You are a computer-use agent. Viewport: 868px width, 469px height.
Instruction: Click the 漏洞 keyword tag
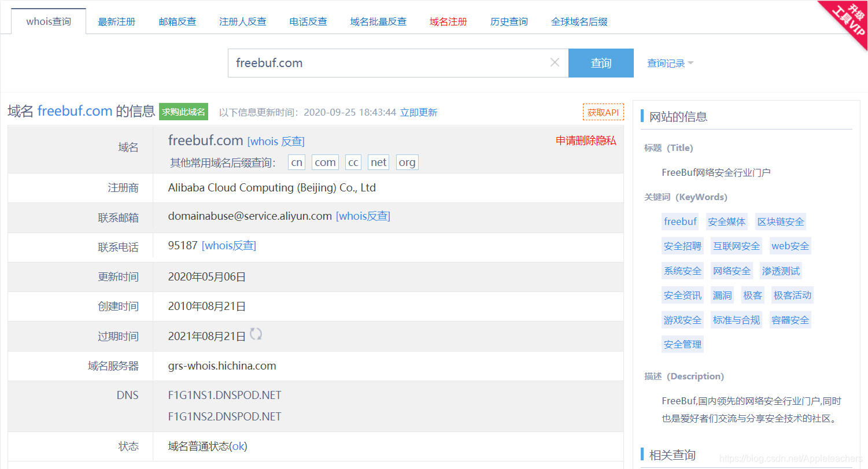722,295
